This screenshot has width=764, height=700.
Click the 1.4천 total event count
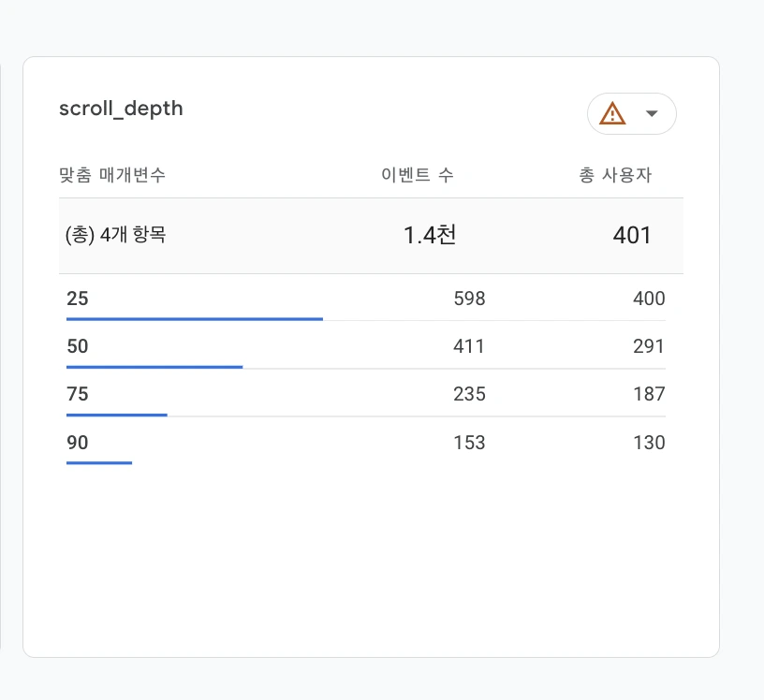tap(430, 236)
